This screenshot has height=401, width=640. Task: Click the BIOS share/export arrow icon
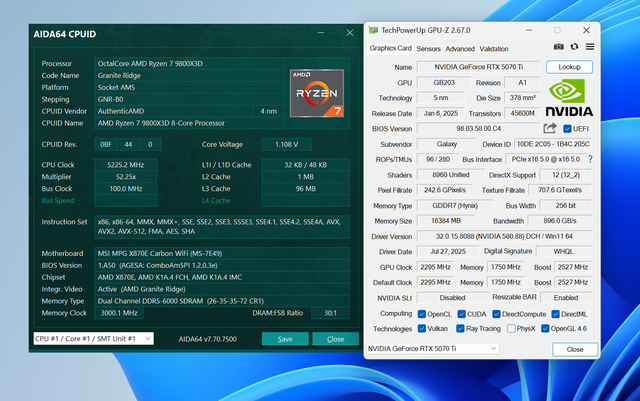(x=550, y=128)
